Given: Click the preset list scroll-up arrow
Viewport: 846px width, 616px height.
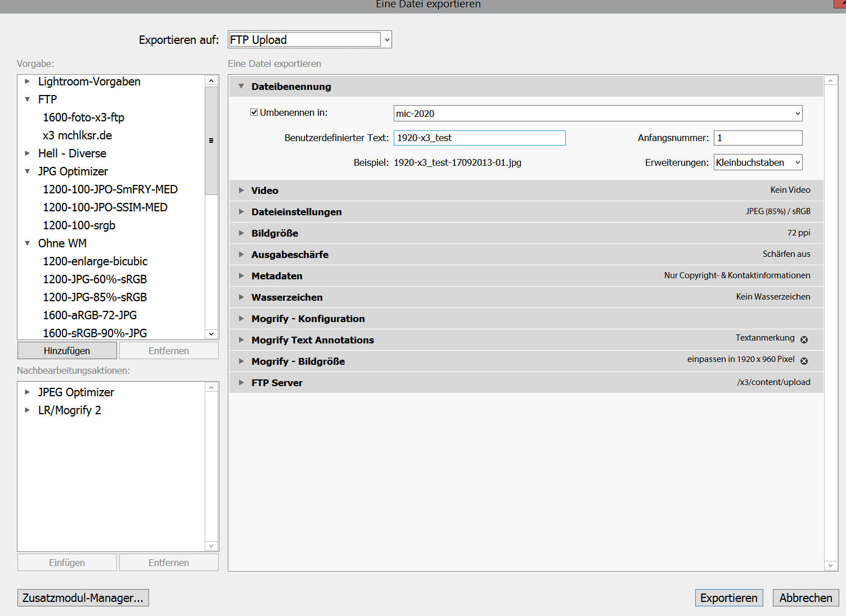Looking at the screenshot, I should click(211, 81).
